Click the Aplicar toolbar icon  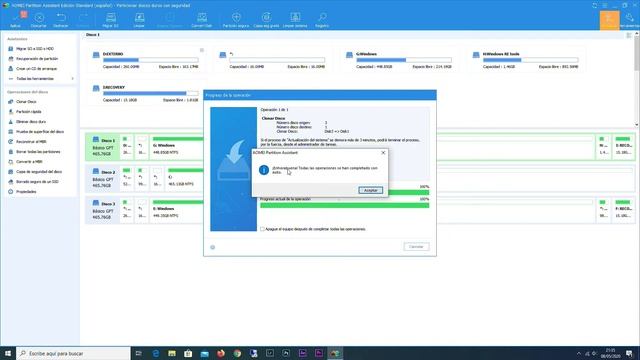(16, 20)
